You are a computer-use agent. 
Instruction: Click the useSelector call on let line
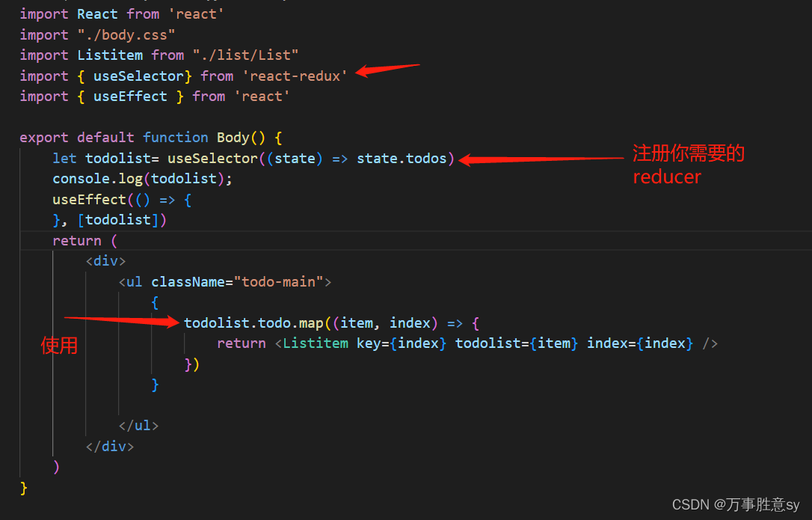tap(212, 158)
